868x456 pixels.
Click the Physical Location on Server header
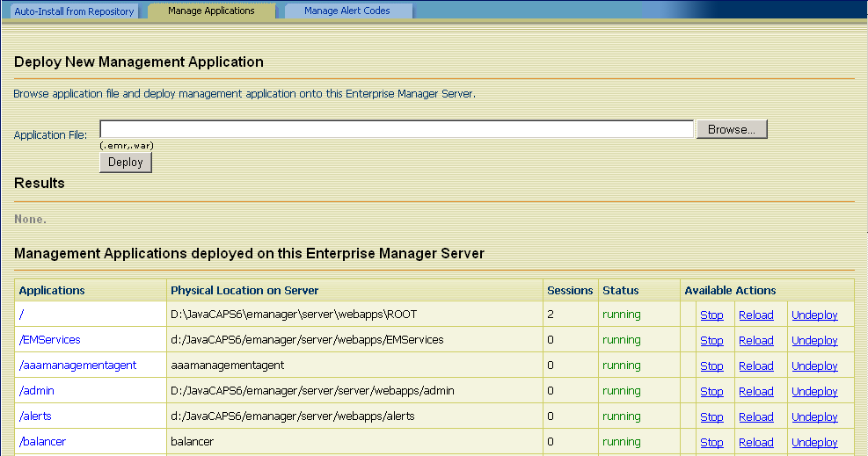coord(244,290)
